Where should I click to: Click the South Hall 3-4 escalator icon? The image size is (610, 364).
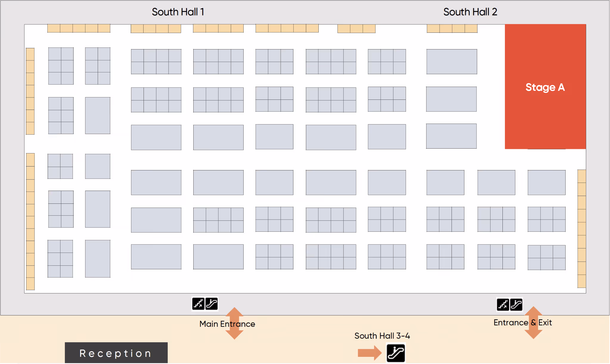396,353
